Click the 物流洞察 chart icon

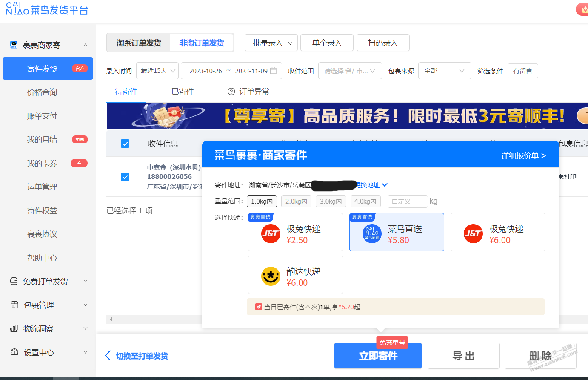pyautogui.click(x=14, y=328)
